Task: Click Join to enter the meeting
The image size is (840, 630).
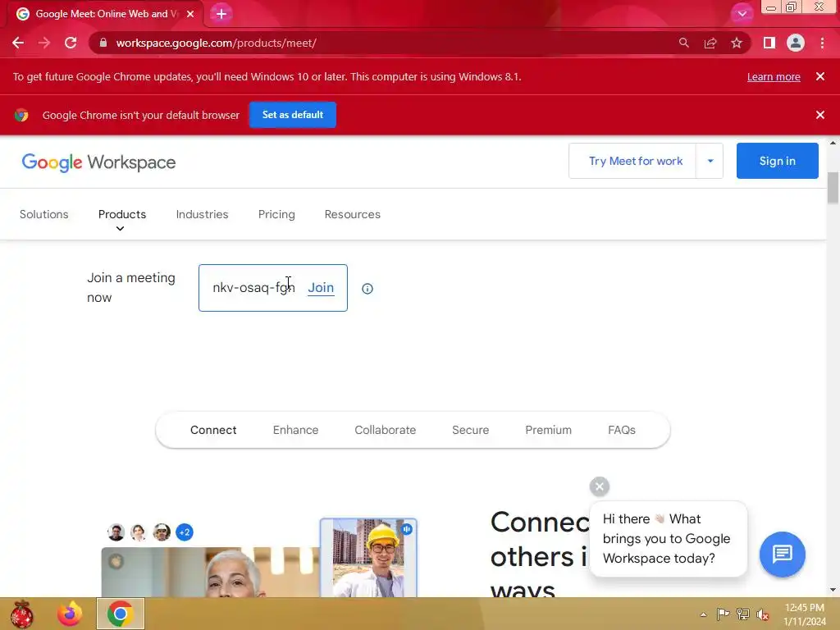Action: pyautogui.click(x=321, y=288)
